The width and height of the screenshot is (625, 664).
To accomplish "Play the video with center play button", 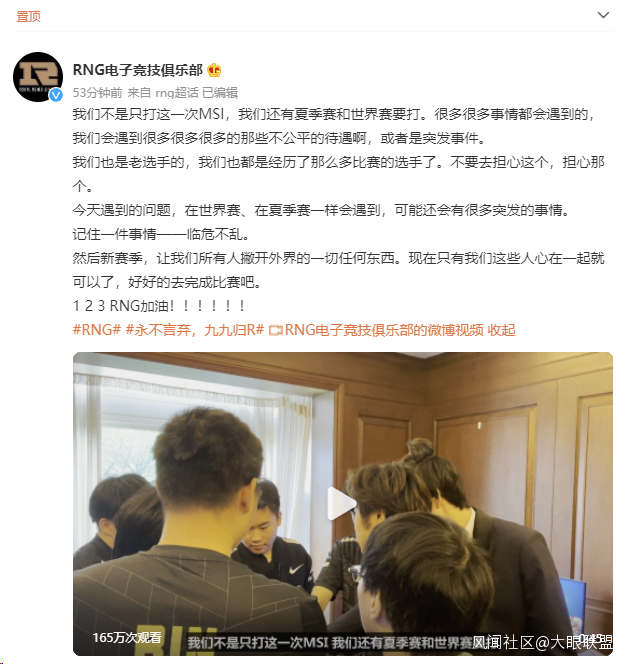I will (x=341, y=504).
